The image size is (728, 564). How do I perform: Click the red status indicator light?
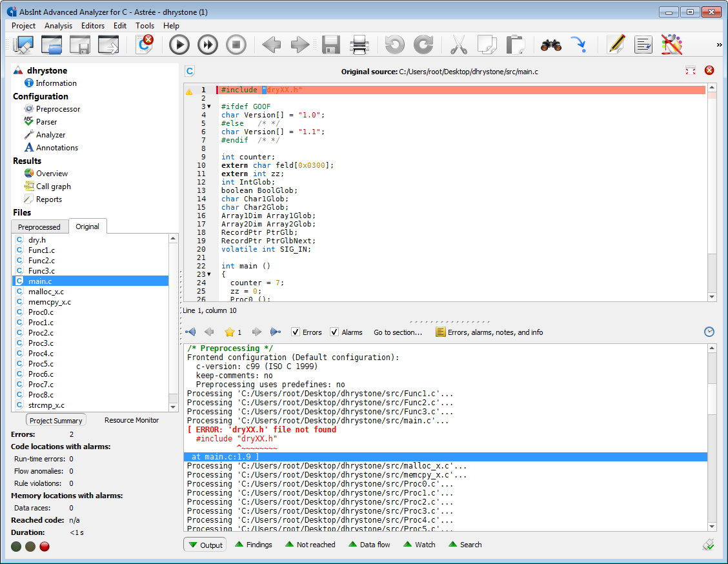(45, 547)
